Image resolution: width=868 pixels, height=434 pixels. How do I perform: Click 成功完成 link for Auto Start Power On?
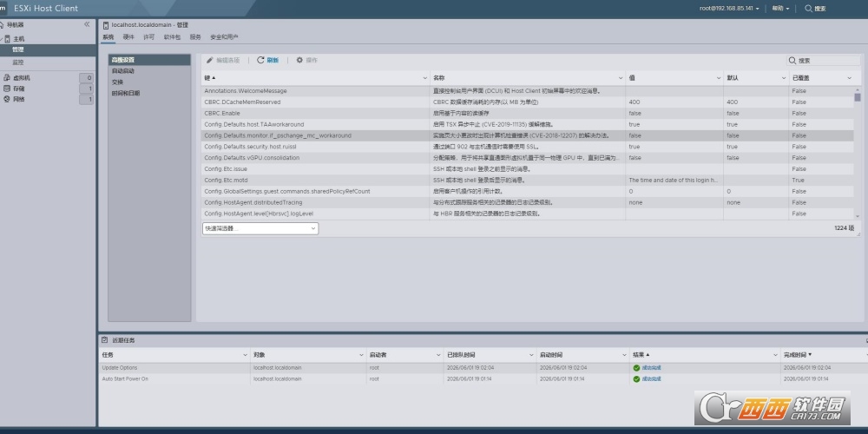coord(651,379)
